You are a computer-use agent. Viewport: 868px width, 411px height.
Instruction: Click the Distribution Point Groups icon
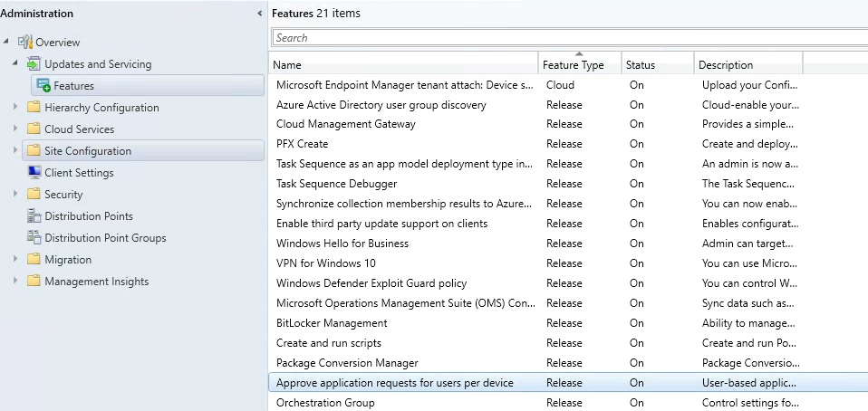coord(34,237)
